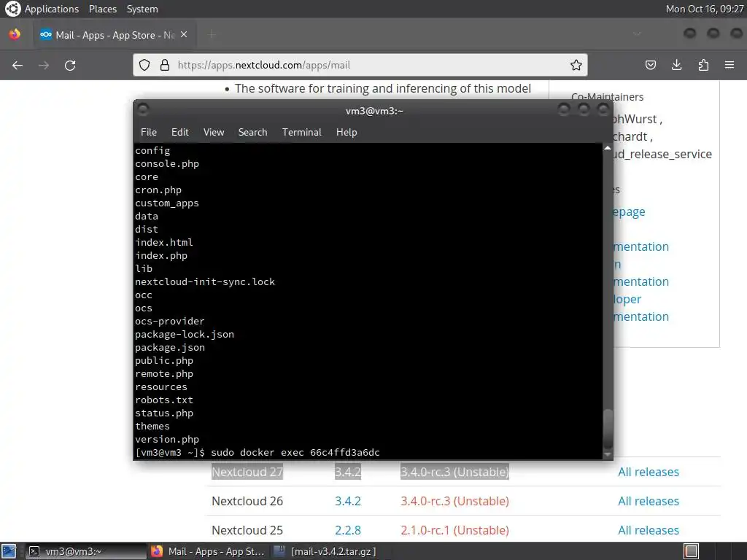The width and height of the screenshot is (747, 560).
Task: Click the Firefox forward arrow
Action: pos(44,65)
